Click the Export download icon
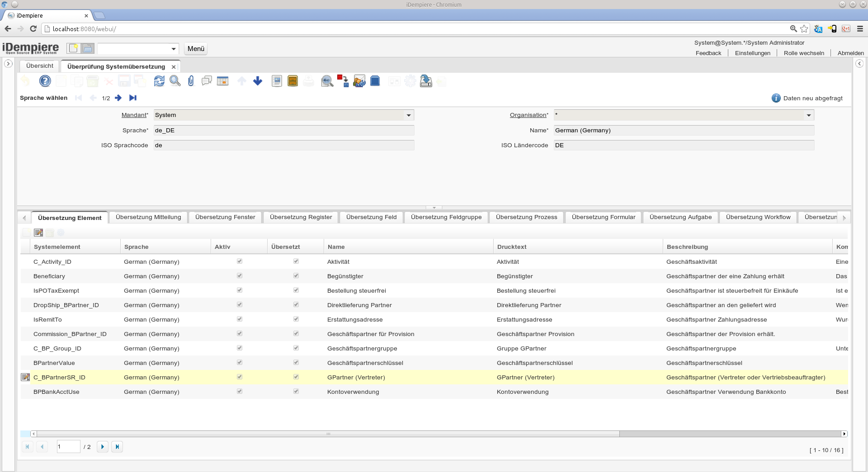This screenshot has width=868, height=472. tap(426, 81)
